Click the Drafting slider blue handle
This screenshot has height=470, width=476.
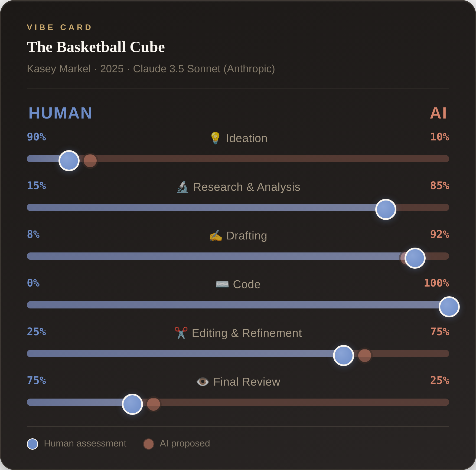pyautogui.click(x=415, y=258)
